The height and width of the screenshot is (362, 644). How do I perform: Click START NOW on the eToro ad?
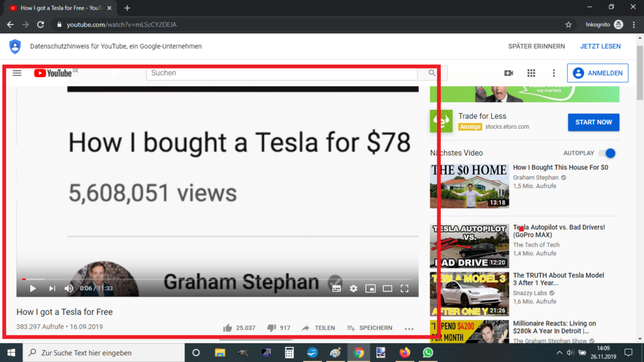click(x=594, y=123)
